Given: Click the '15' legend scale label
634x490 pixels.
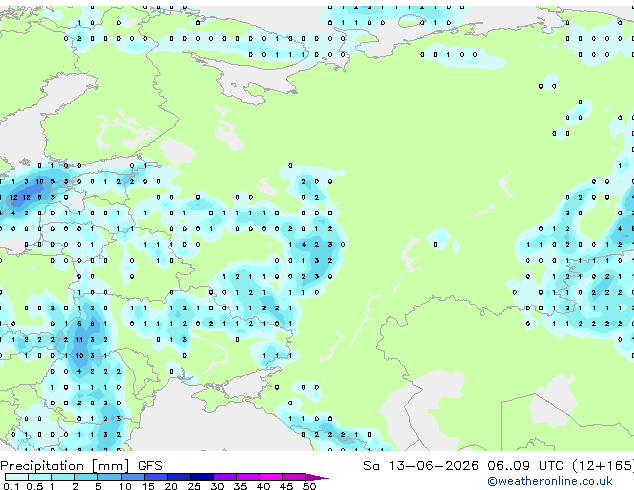Looking at the screenshot, I should [x=148, y=486].
